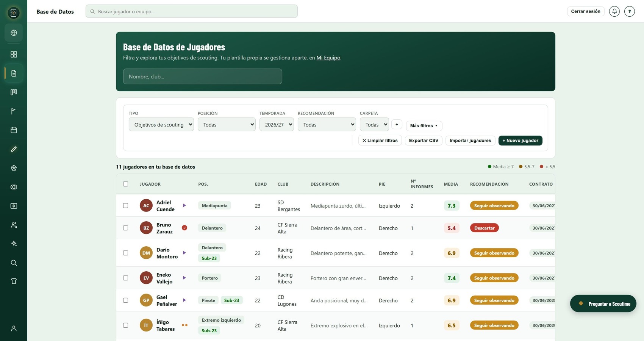Click Exportar CSV button

pyautogui.click(x=424, y=141)
